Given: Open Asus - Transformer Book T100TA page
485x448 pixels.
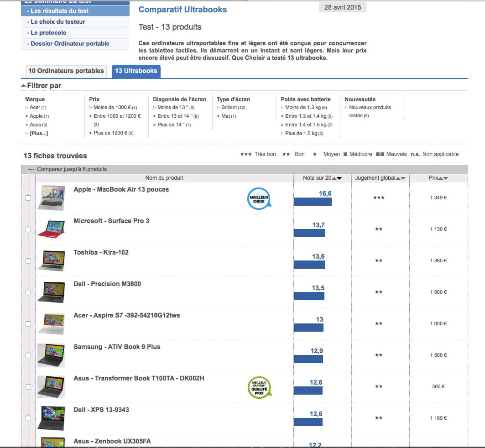Looking at the screenshot, I should 139,379.
